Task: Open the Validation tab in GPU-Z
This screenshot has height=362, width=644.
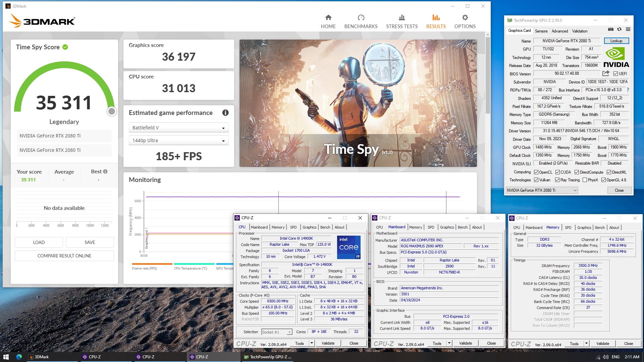Action: [580, 31]
